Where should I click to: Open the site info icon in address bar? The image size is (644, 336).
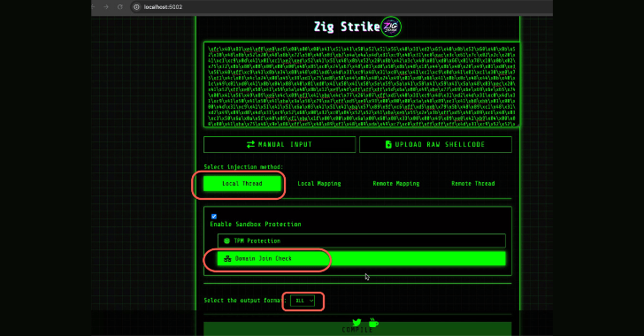136,7
